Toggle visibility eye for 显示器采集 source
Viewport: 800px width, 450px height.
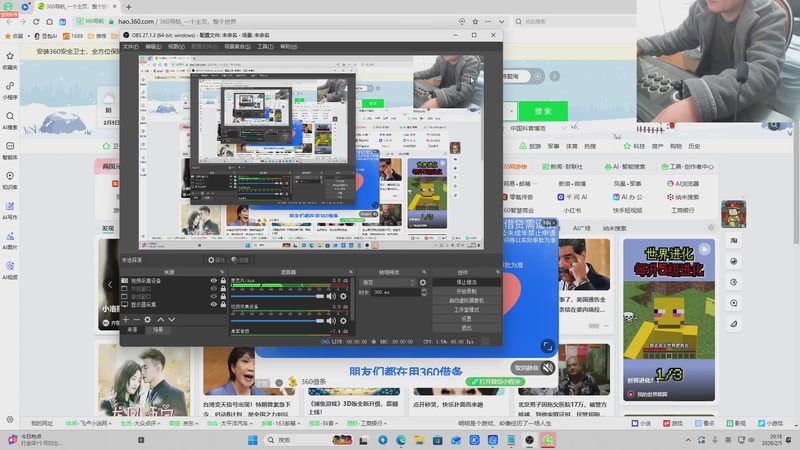(x=213, y=305)
